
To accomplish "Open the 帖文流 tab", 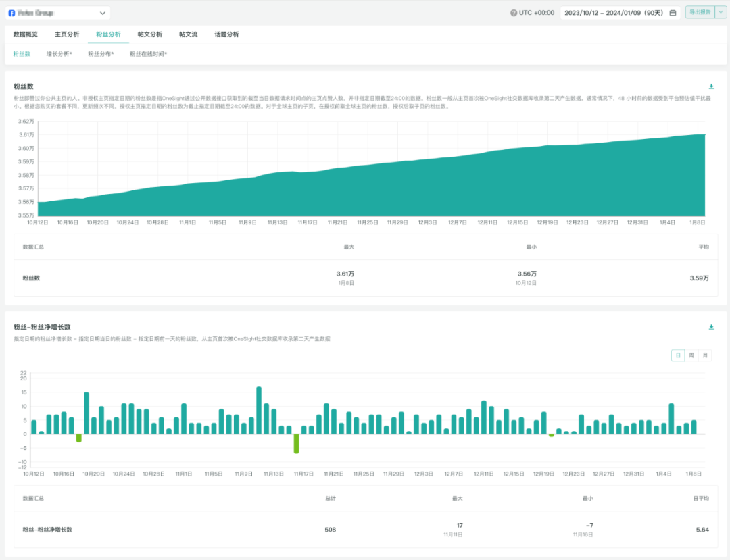I will click(x=188, y=34).
